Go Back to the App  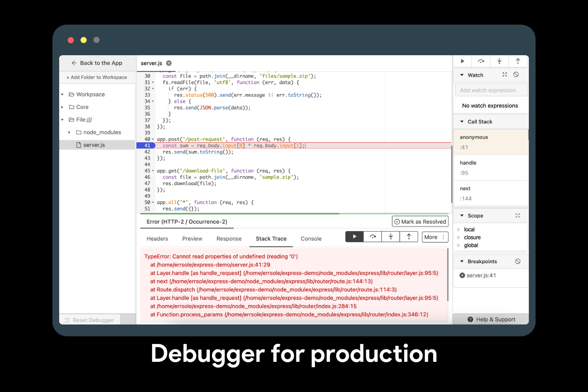[x=97, y=63]
